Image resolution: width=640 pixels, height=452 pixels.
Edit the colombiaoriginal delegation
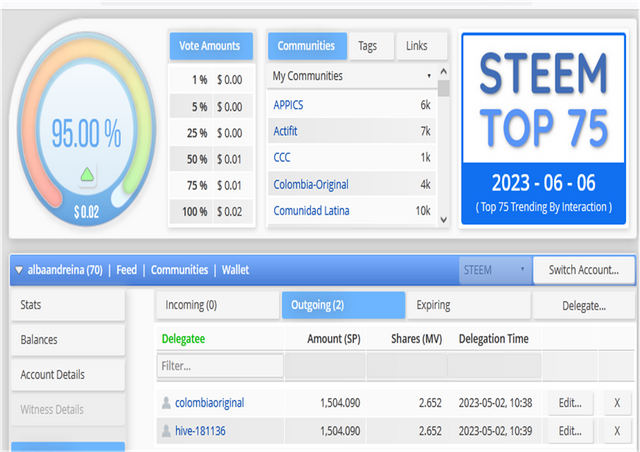click(x=570, y=403)
